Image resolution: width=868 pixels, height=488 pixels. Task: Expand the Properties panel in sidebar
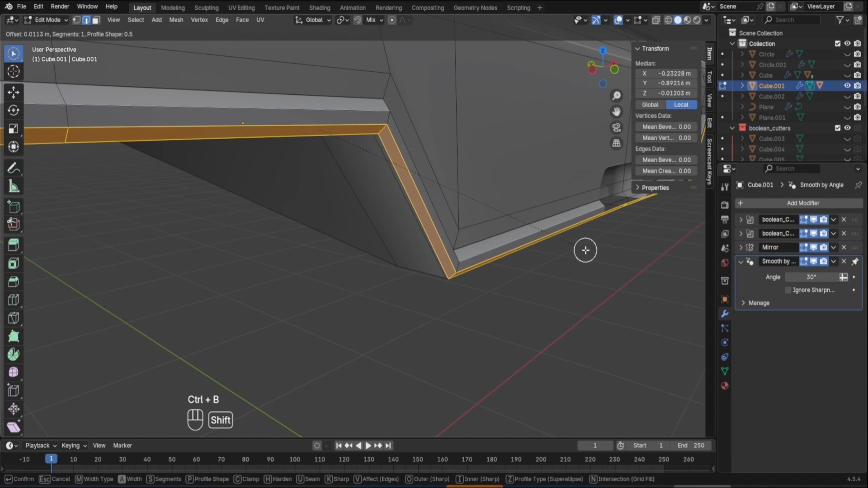[x=655, y=188]
